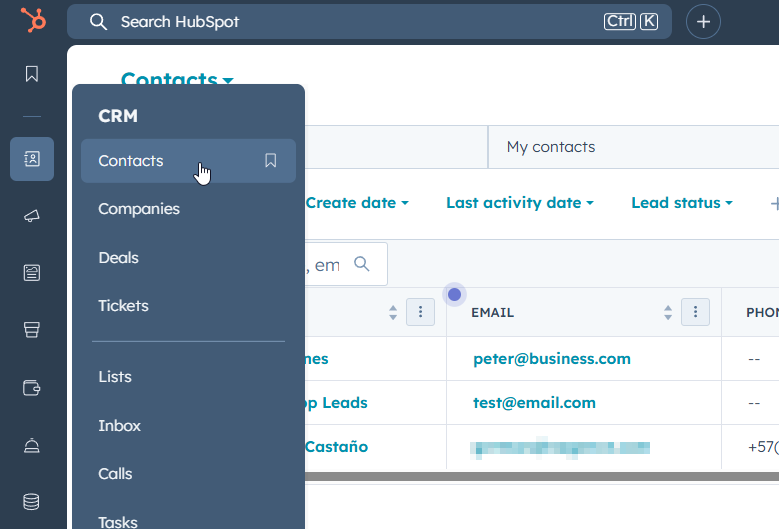Click the EMAIL column header

pos(492,312)
